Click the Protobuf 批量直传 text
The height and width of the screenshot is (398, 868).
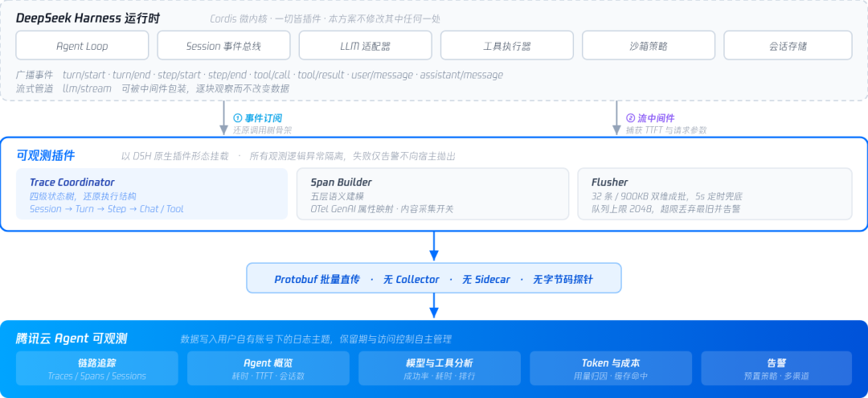[317, 280]
